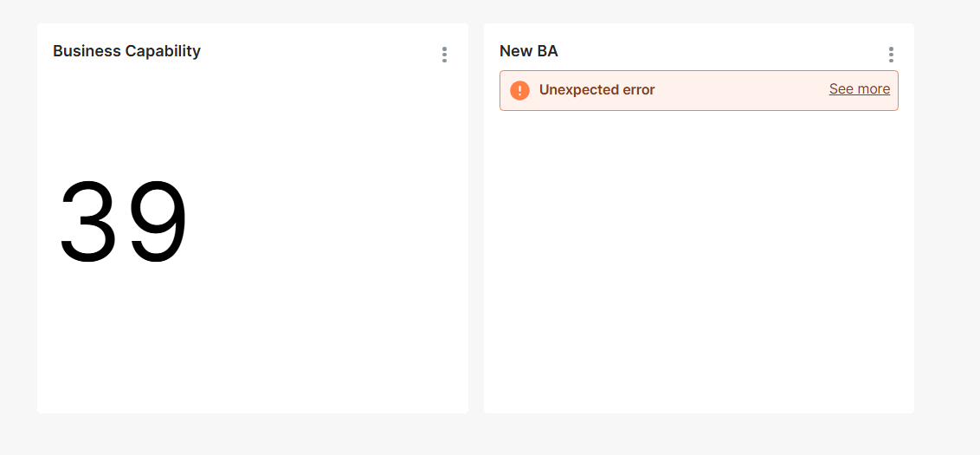This screenshot has width=980, height=455.
Task: Click the word Business in the card header
Action: [x=87, y=51]
